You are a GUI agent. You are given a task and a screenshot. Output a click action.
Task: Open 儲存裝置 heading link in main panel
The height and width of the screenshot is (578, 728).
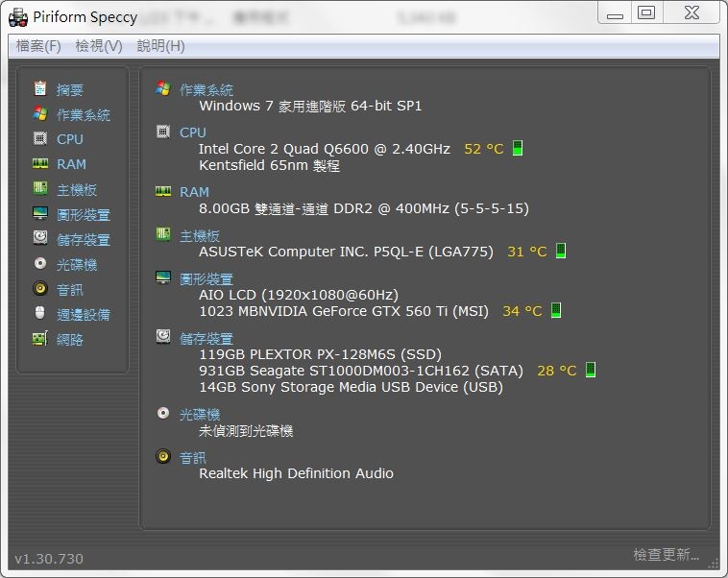click(x=206, y=338)
